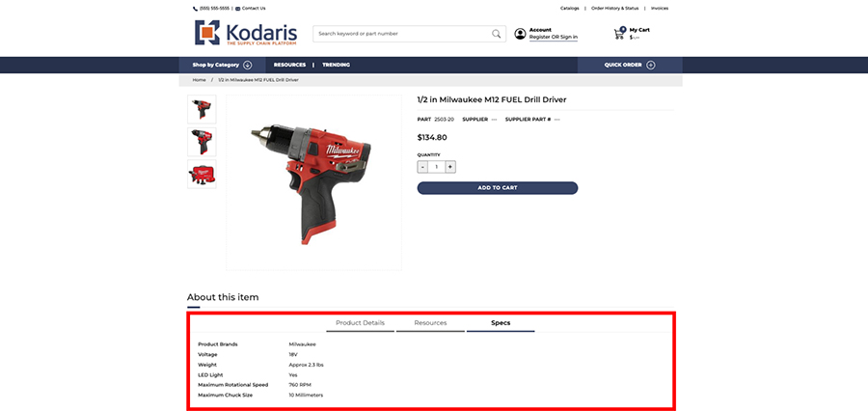The height and width of the screenshot is (411, 868).
Task: Click the account profile icon
Action: tap(520, 34)
